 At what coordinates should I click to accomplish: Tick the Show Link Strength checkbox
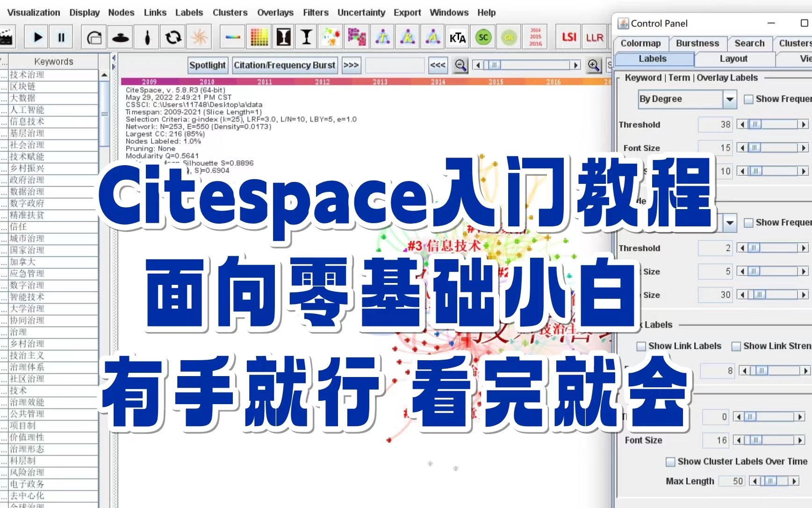(736, 346)
